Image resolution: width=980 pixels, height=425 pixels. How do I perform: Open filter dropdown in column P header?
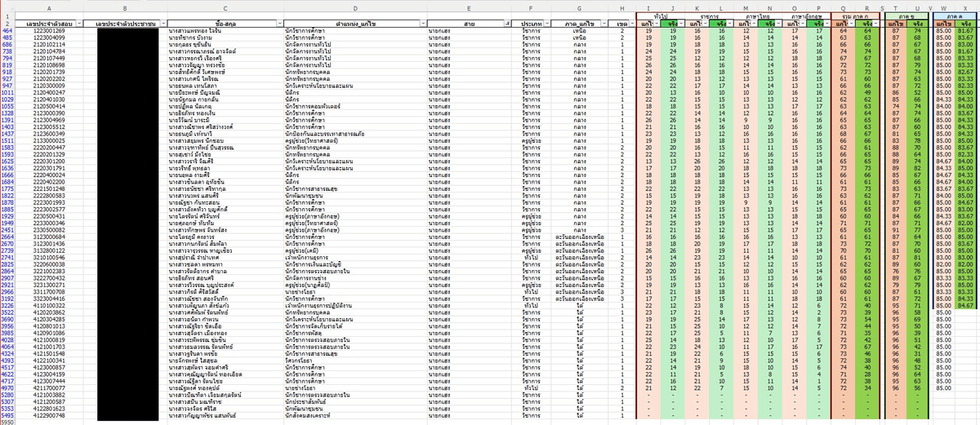pos(826,24)
